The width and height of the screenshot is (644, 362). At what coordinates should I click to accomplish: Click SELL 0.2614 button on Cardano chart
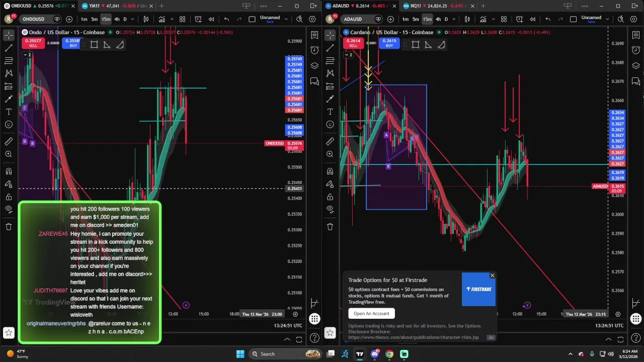coord(353,43)
